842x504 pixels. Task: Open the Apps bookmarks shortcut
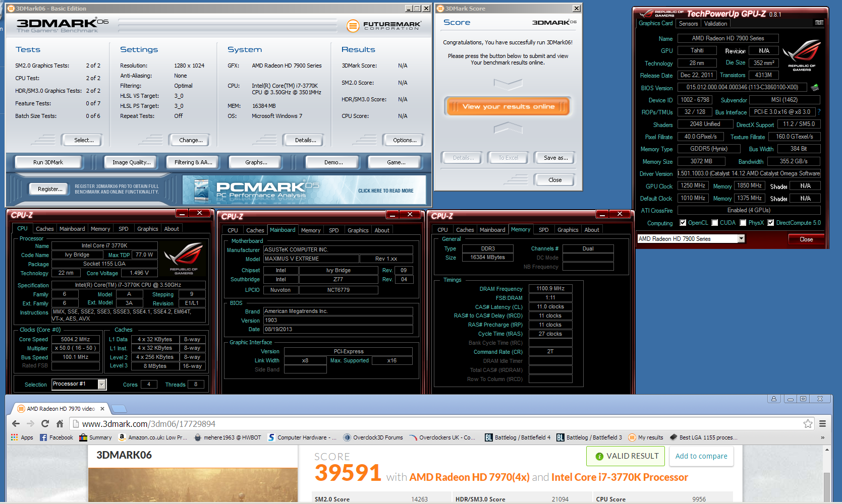click(22, 437)
